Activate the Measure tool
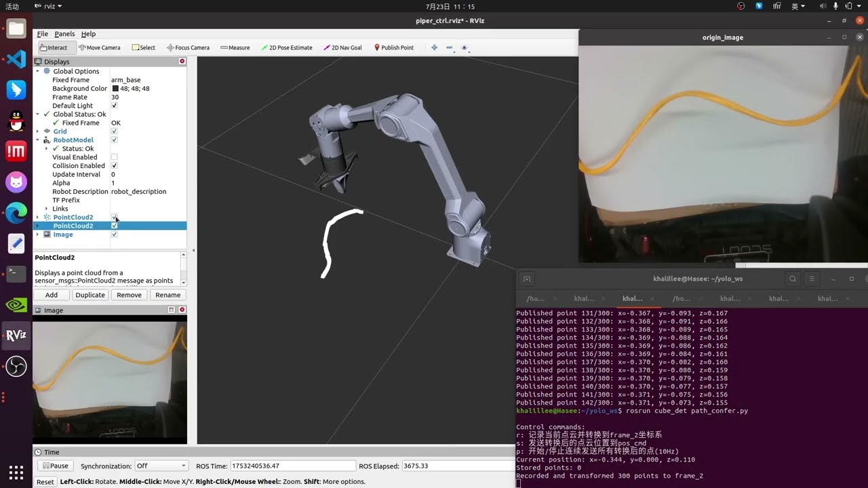868x488 pixels. 235,47
